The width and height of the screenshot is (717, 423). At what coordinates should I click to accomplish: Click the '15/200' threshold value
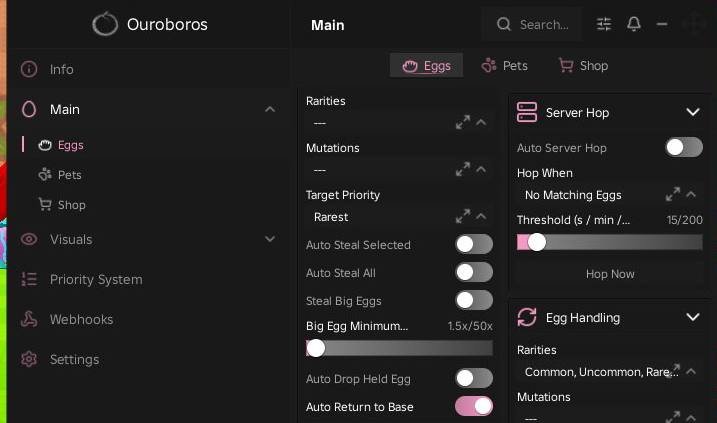point(684,220)
